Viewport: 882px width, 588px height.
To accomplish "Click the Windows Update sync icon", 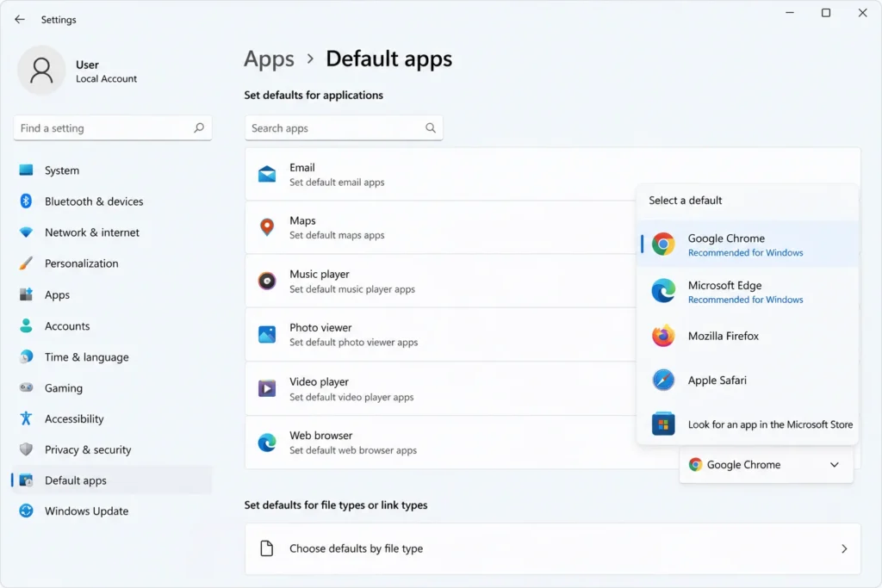I will 26,511.
